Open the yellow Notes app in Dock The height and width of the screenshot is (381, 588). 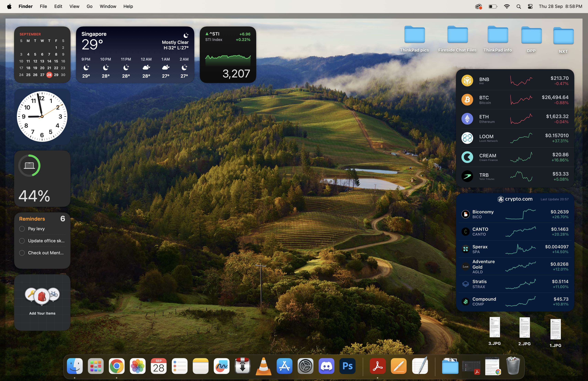201,366
